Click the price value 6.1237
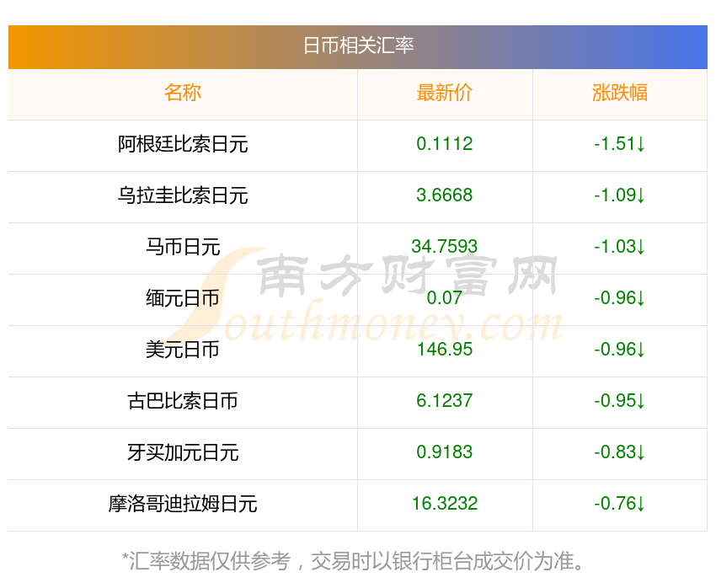716x588 pixels. [444, 401]
